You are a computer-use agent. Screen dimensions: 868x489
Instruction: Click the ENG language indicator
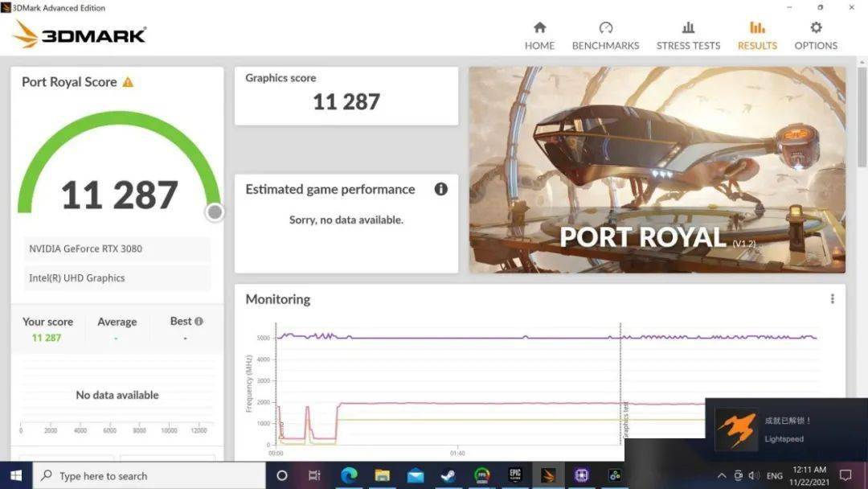[775, 475]
